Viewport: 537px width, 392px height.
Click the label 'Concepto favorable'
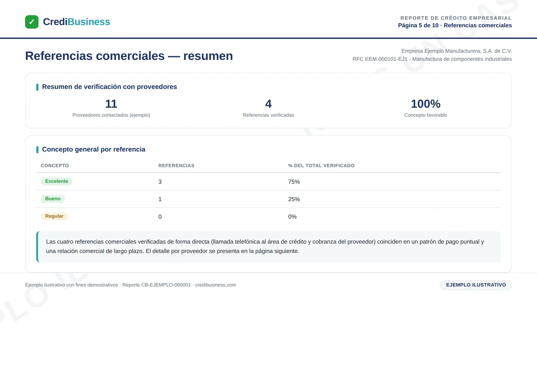point(426,115)
